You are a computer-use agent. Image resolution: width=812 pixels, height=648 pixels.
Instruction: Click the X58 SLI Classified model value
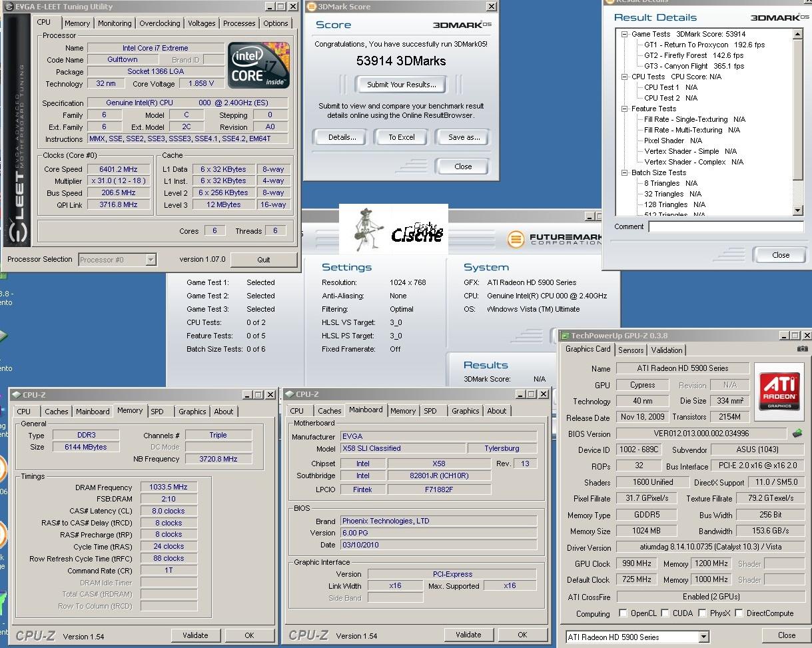402,448
